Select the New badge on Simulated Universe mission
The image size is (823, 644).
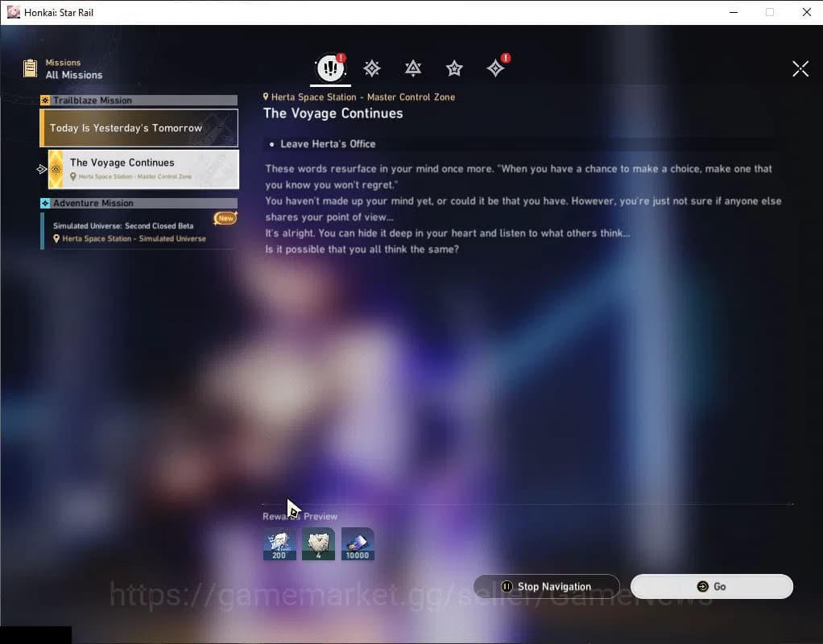225,217
